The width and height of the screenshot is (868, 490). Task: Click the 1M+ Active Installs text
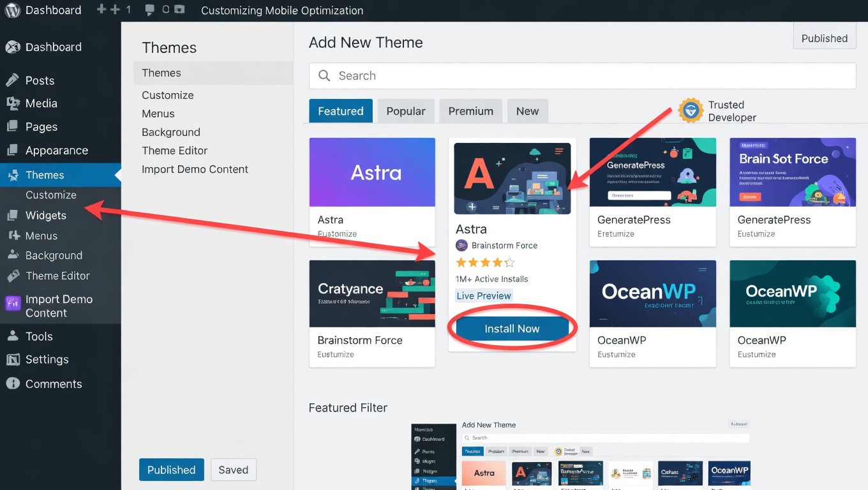(492, 279)
